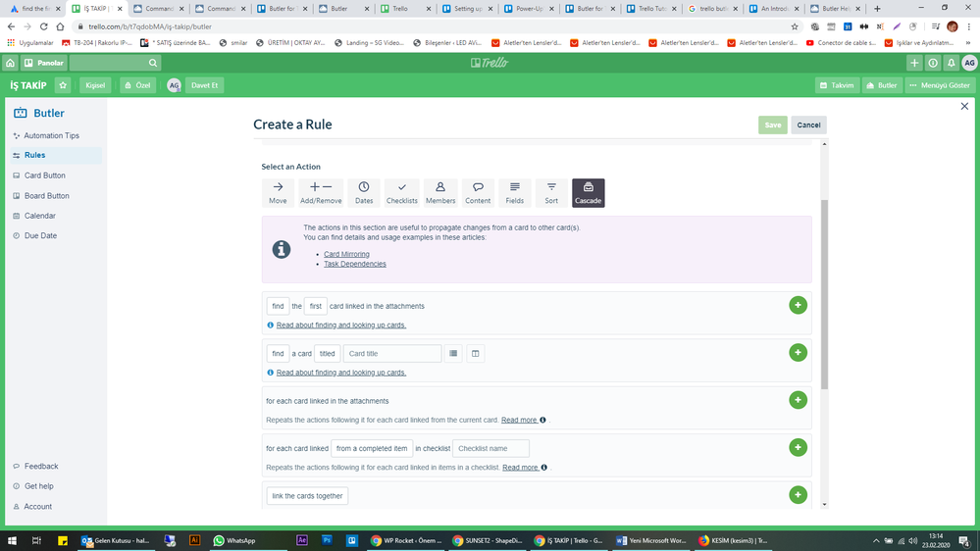Click the Checklist name input field

(490, 449)
